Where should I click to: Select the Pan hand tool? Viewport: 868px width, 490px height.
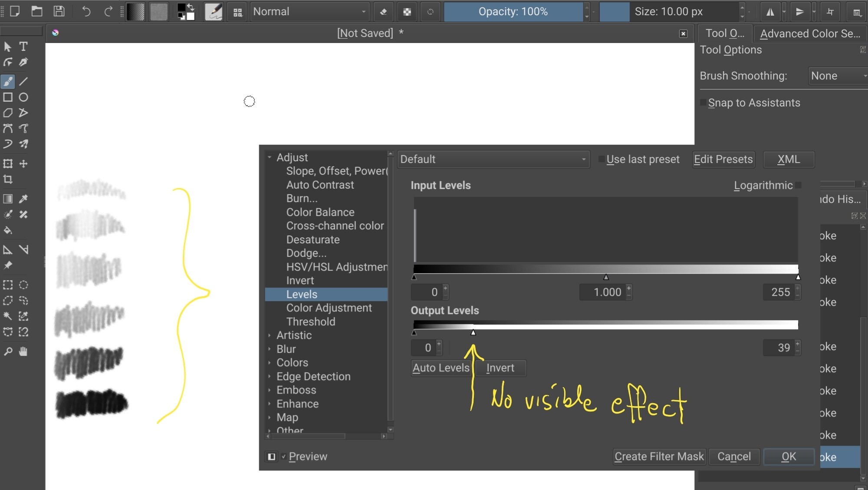click(23, 351)
